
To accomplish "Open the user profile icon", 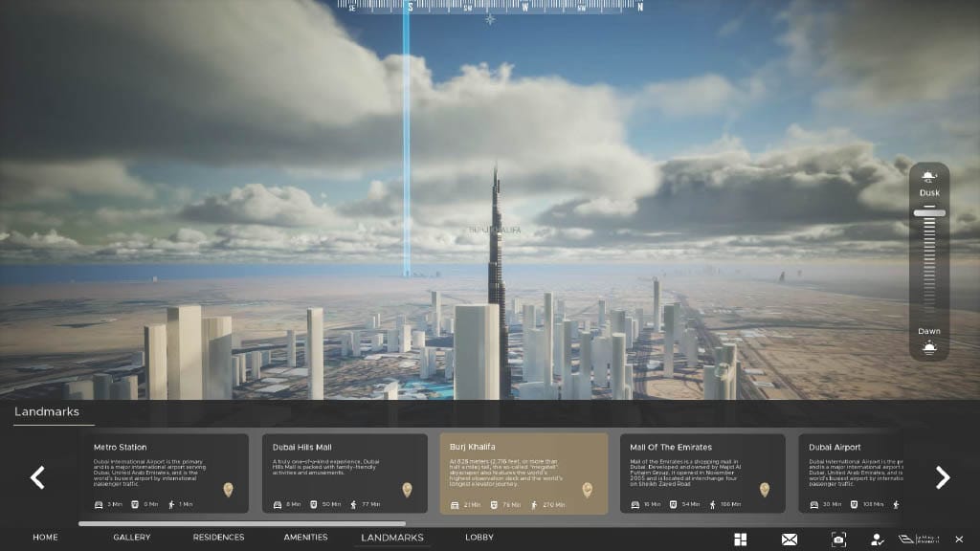I will pos(878,540).
